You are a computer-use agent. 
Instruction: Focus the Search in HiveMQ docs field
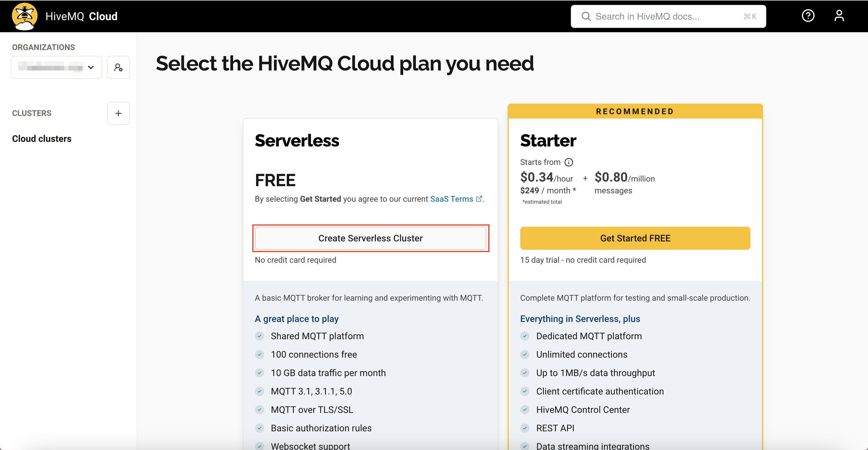[668, 16]
